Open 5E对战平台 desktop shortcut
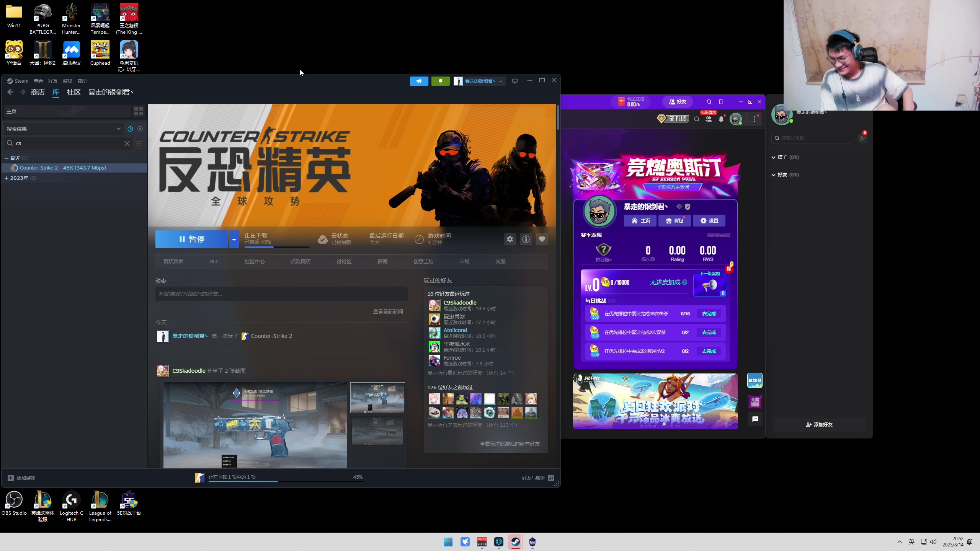This screenshot has width=980, height=551. tap(129, 503)
